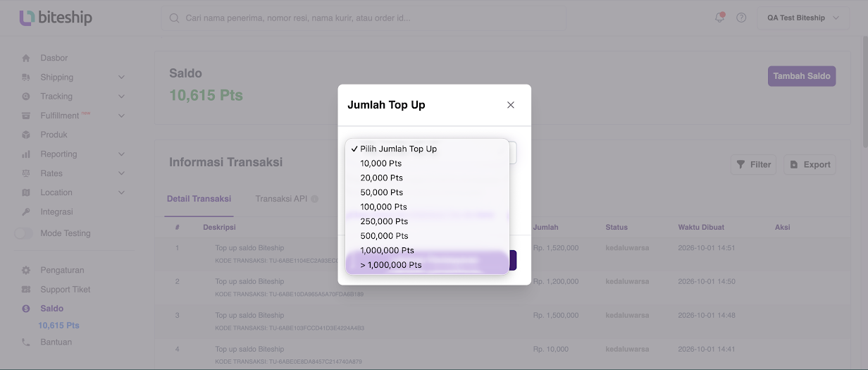Click the Status column header

pos(616,227)
